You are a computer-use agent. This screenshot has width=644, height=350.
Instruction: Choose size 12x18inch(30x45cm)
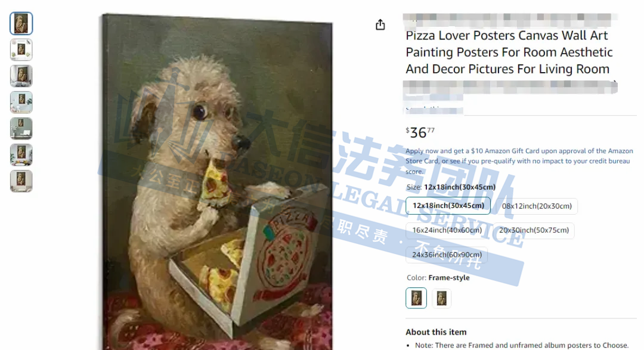click(x=448, y=205)
